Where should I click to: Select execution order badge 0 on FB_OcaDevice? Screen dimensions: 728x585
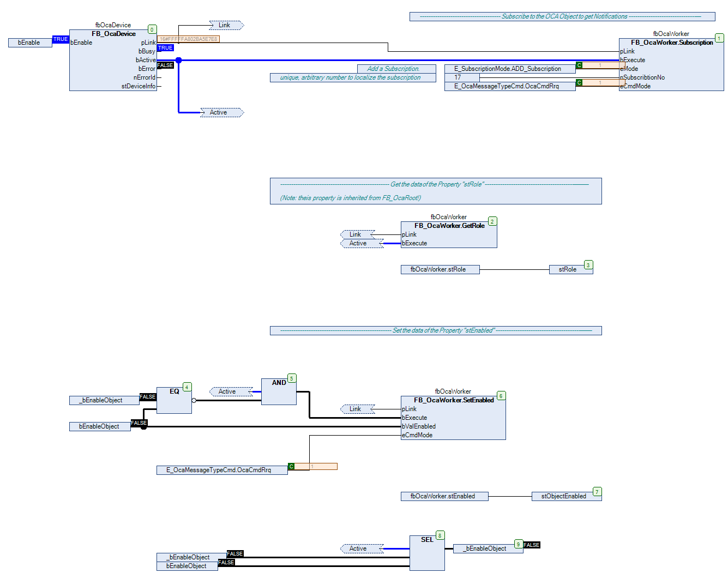coord(152,29)
